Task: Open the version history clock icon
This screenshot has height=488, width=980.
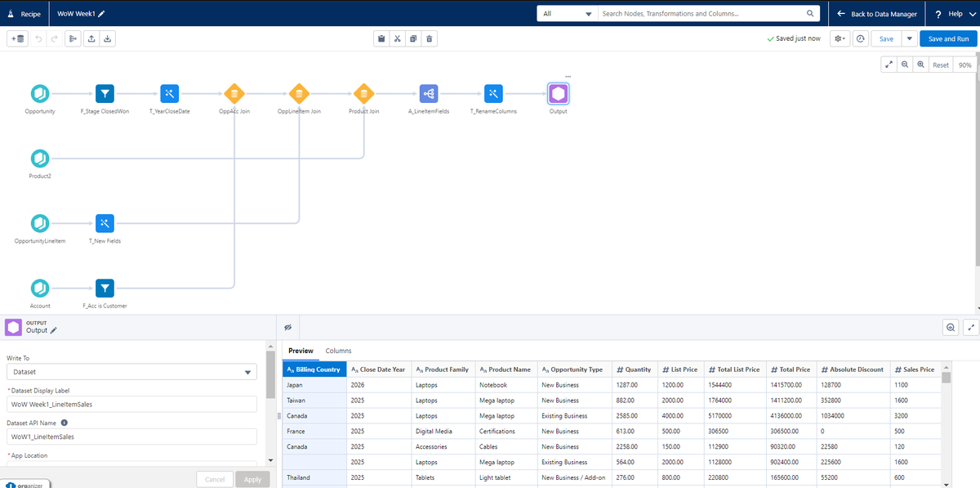Action: pos(861,38)
